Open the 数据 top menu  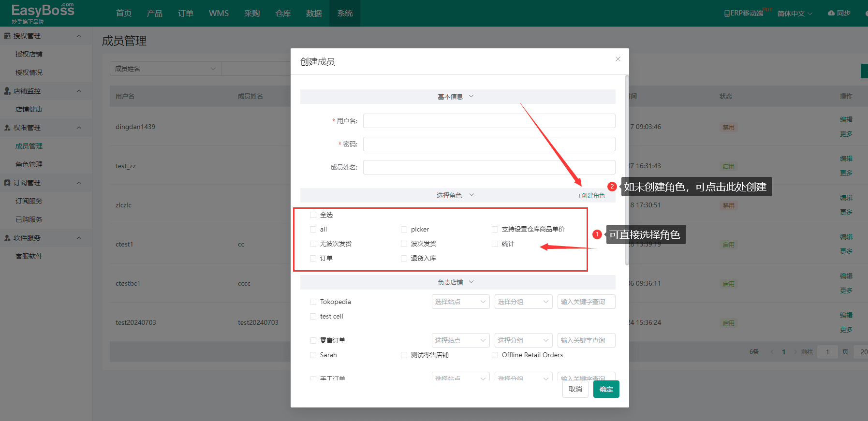pos(314,13)
